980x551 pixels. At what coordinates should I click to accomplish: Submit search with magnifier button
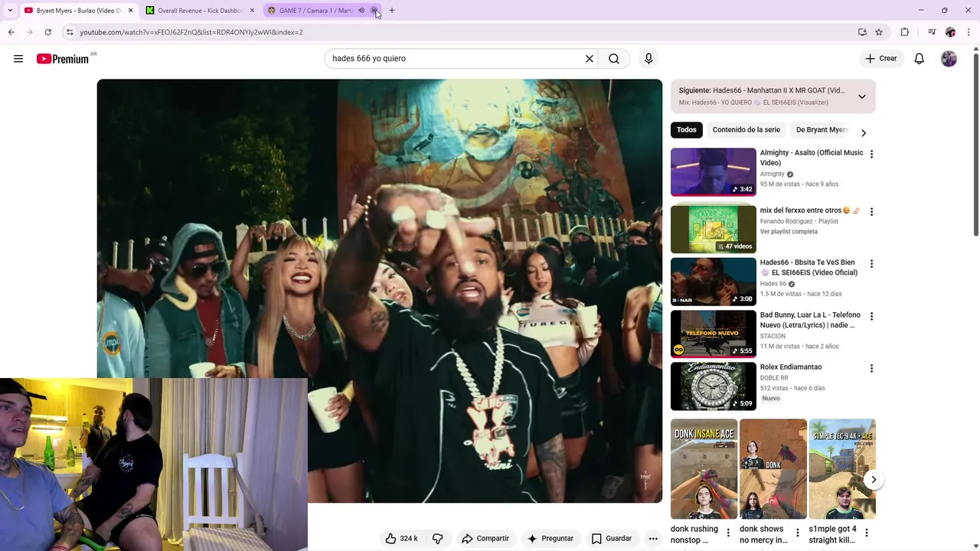[x=614, y=59]
